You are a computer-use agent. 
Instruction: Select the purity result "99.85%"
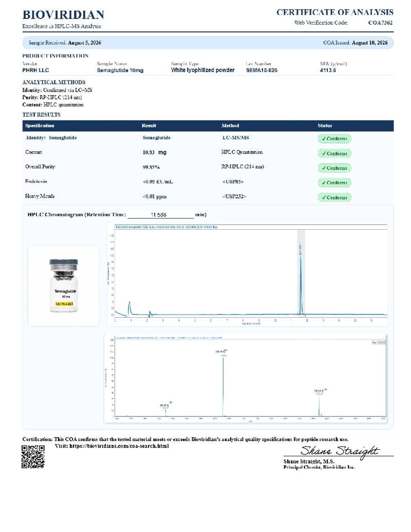[x=151, y=167]
